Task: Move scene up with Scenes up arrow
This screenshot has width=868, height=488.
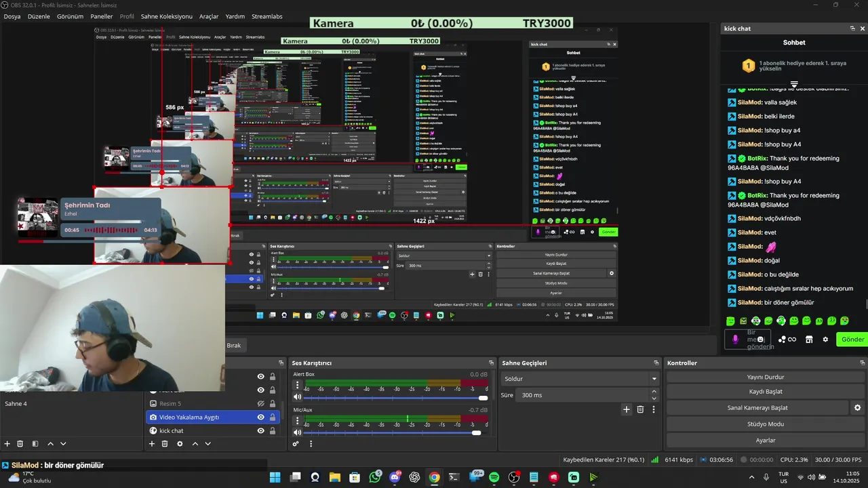Action: point(50,444)
